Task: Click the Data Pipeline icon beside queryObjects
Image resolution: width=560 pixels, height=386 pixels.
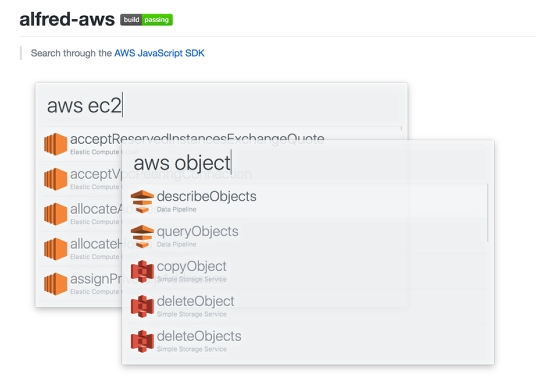Action: click(x=142, y=236)
